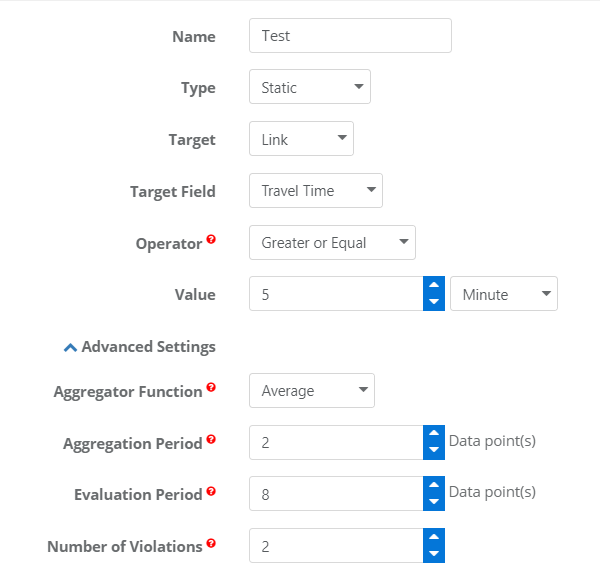
Task: Increment Aggregation Period with up arrow
Action: [434, 434]
